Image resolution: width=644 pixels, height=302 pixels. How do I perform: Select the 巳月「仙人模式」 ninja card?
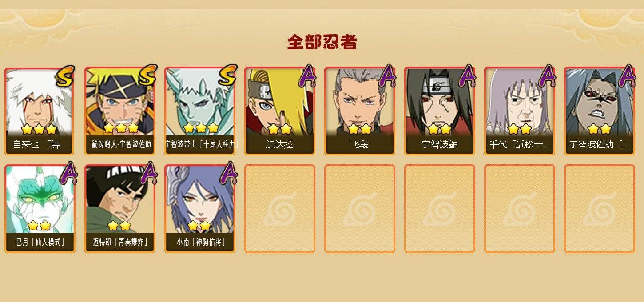[40, 209]
